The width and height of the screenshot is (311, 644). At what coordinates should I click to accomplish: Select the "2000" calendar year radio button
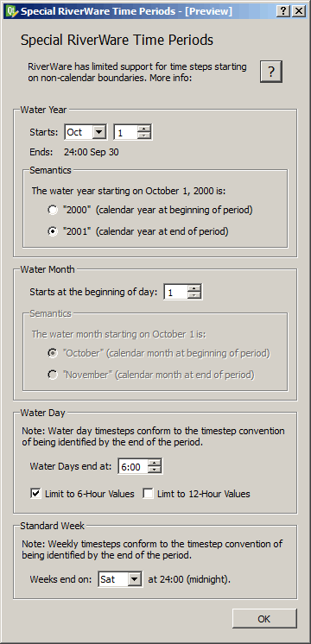tap(53, 211)
